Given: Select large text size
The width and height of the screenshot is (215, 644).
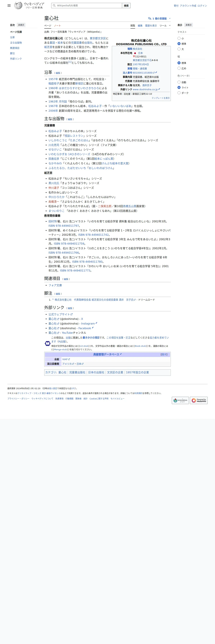Looking at the screenshot, I should pos(179,49).
